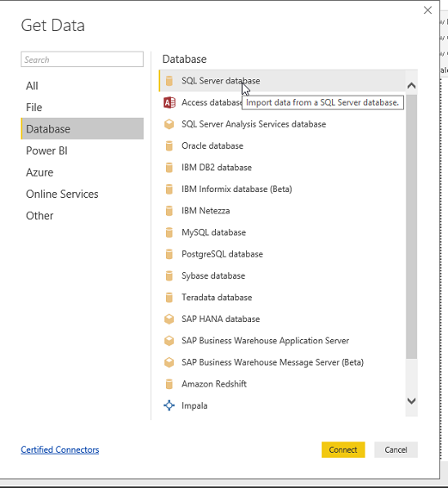
Task: Click the MySQL database icon
Action: (169, 232)
